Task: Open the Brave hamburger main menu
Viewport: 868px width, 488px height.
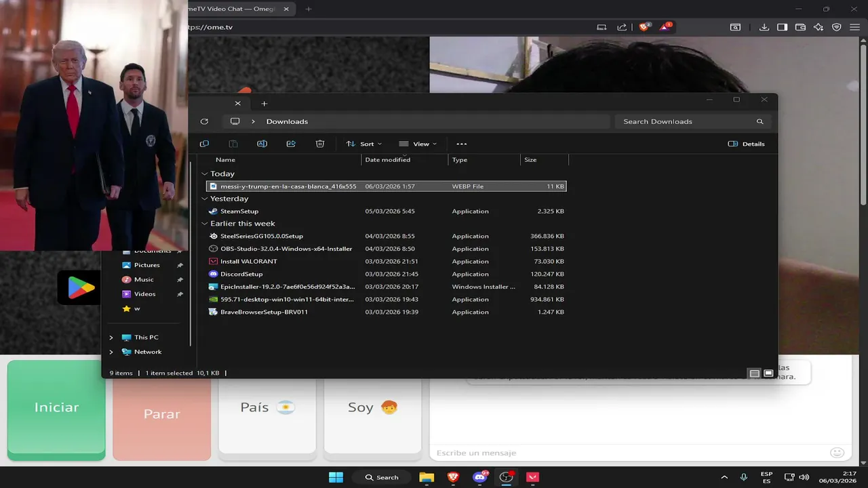Action: point(854,27)
